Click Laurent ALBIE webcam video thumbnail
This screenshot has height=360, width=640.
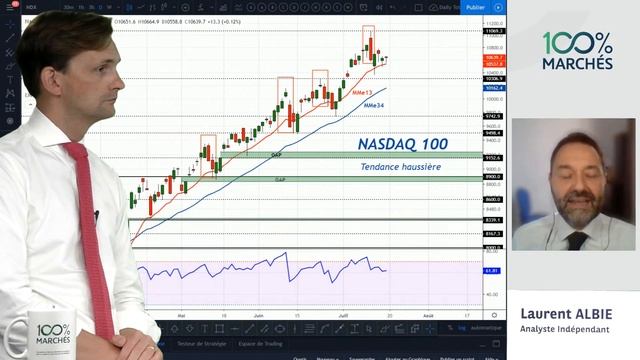point(573,184)
